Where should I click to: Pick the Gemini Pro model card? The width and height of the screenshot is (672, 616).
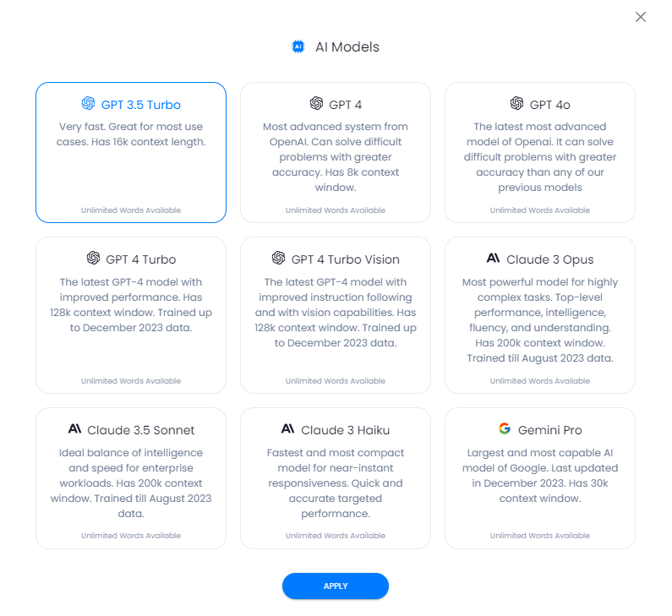coord(540,478)
